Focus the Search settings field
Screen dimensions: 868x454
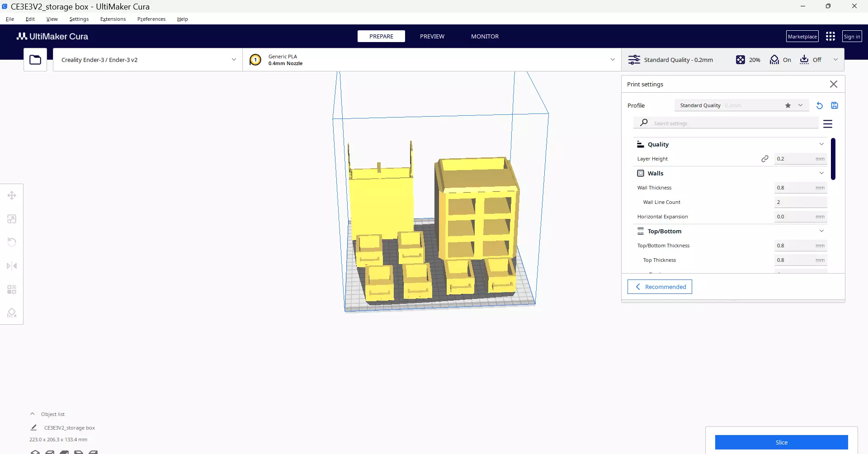[726, 123]
